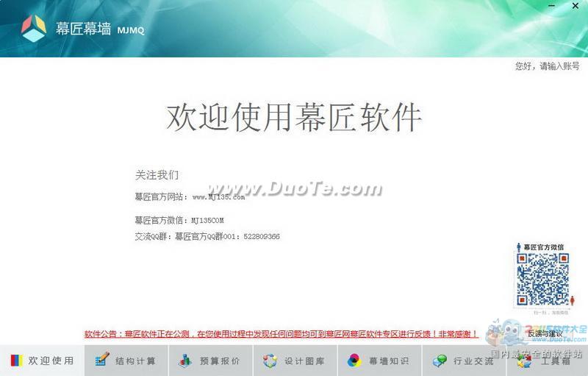Click the 预算报价 chart icon
This screenshot has width=588, height=376.
click(185, 361)
